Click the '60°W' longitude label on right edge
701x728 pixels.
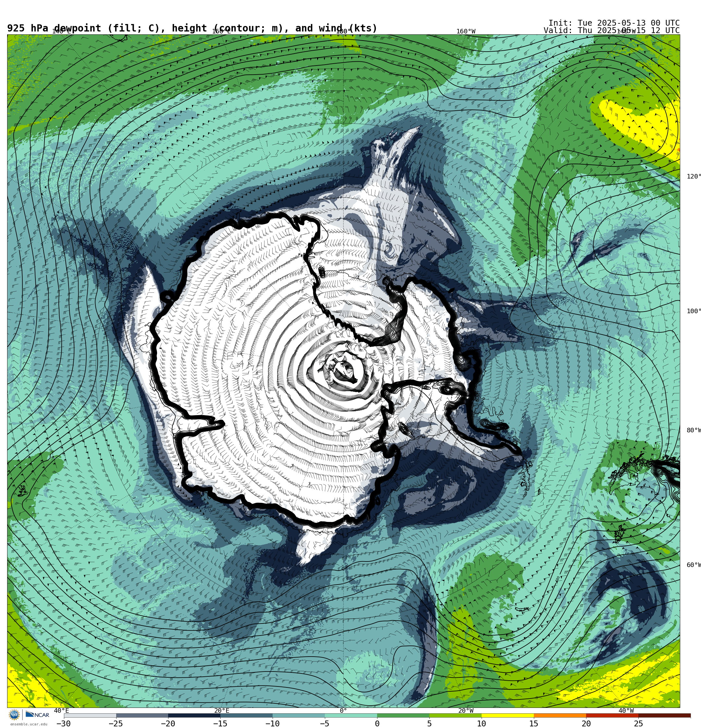coord(694,565)
